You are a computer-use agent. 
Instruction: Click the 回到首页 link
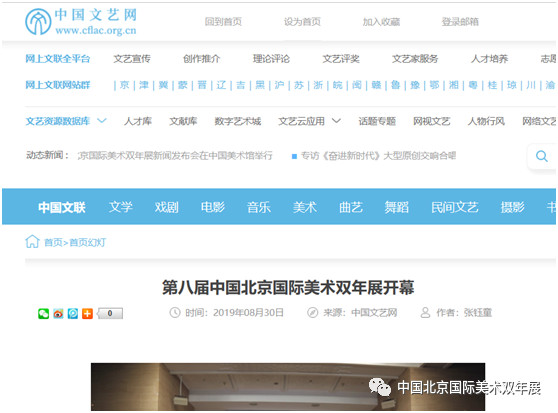pyautogui.click(x=223, y=22)
